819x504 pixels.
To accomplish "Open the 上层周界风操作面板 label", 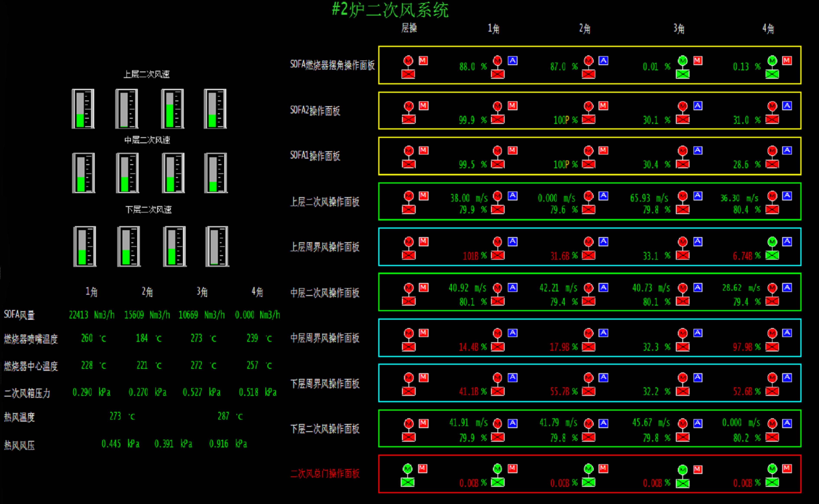I will (x=325, y=247).
